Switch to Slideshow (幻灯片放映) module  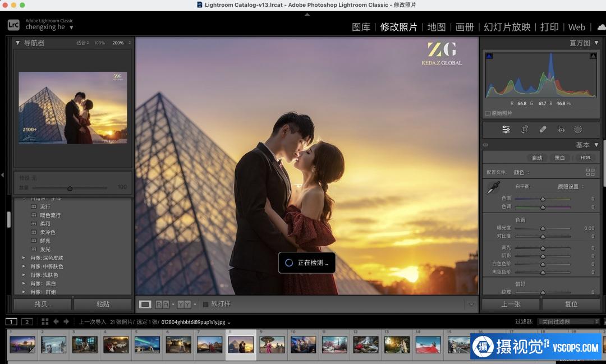(x=507, y=27)
